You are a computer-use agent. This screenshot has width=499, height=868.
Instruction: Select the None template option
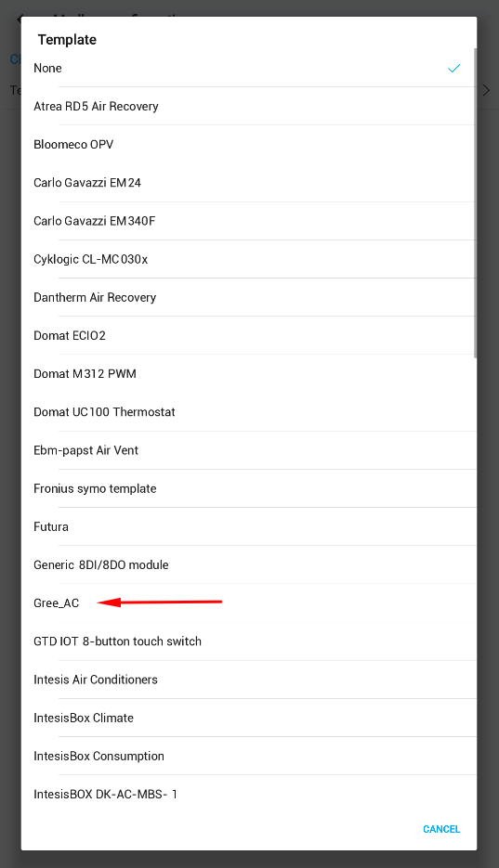(x=249, y=68)
